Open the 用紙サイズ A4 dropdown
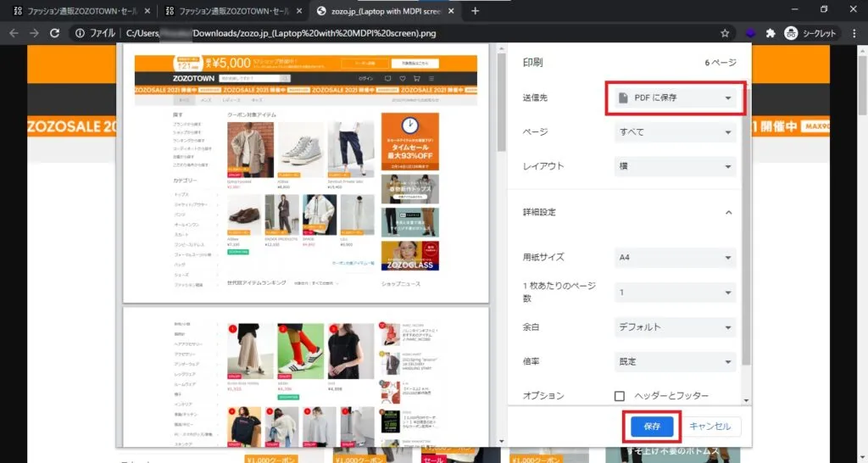This screenshot has height=463, width=868. (x=675, y=258)
